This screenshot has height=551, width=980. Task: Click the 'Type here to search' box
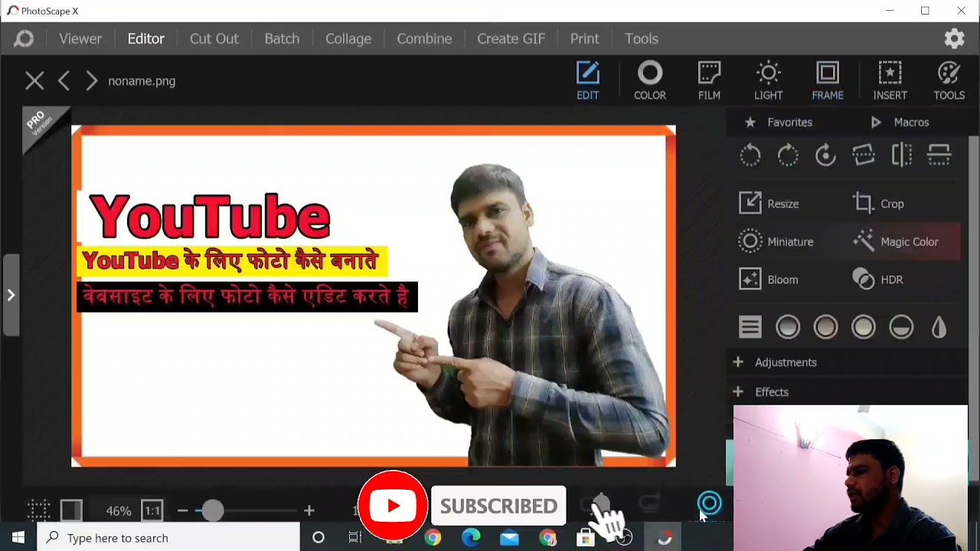click(x=169, y=538)
